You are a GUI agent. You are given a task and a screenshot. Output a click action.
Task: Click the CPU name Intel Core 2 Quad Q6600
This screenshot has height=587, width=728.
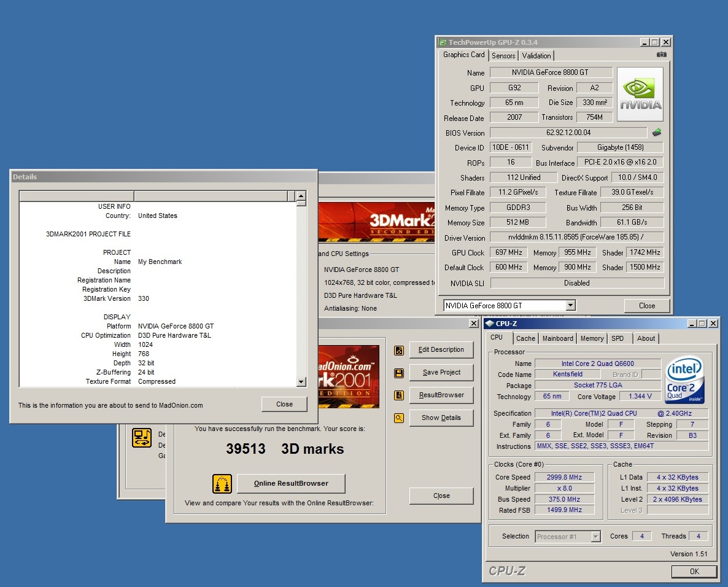597,363
